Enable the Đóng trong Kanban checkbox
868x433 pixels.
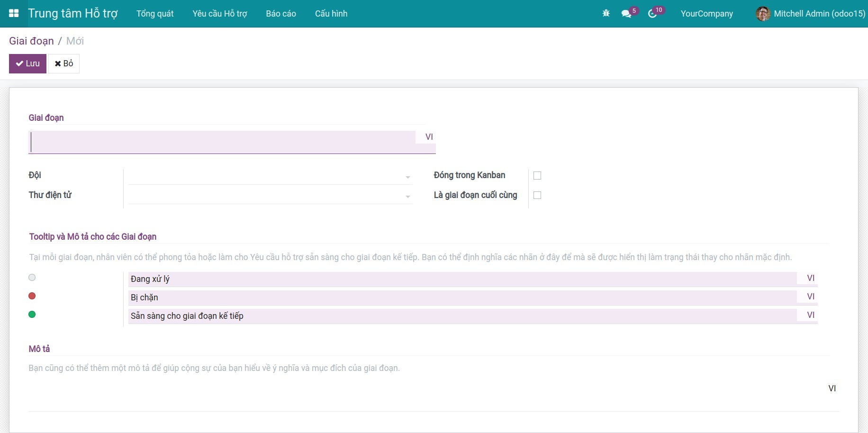coord(537,176)
